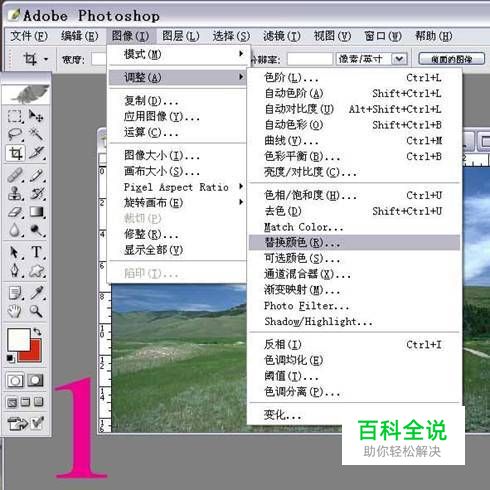The height and width of the screenshot is (490, 490).
Task: Select the Dodge tool
Action: (36, 230)
